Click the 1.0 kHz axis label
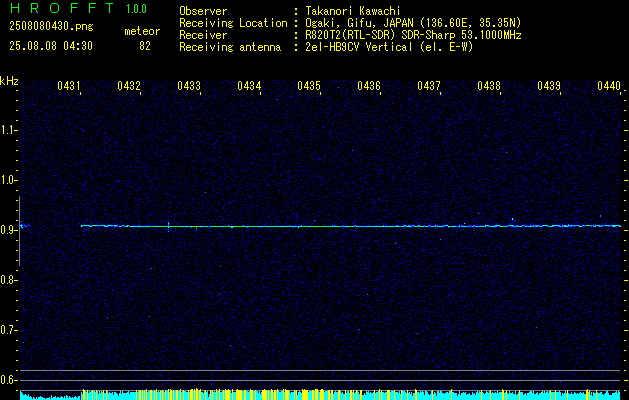This screenshot has width=629, height=400. 8,180
